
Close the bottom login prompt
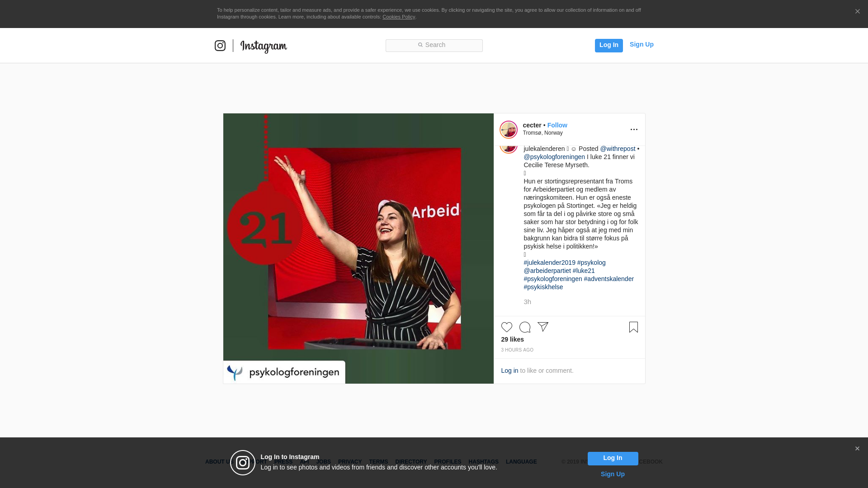click(857, 449)
